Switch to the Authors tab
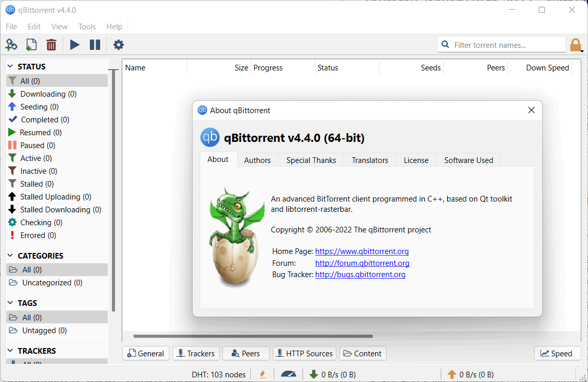The width and height of the screenshot is (588, 382). click(x=257, y=160)
